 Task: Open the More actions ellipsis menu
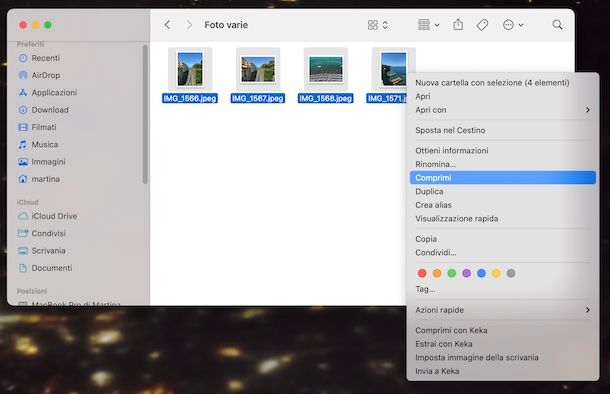pos(513,25)
